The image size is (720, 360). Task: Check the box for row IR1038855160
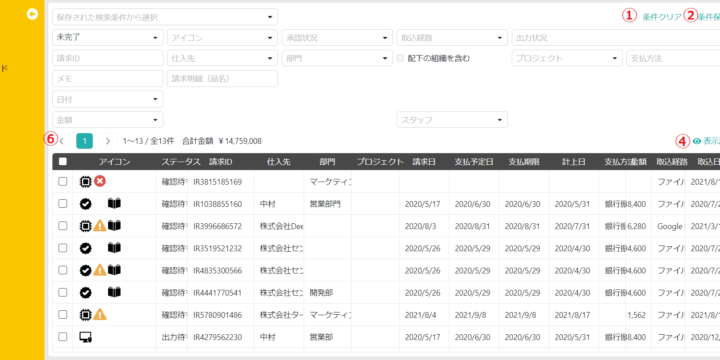62,203
